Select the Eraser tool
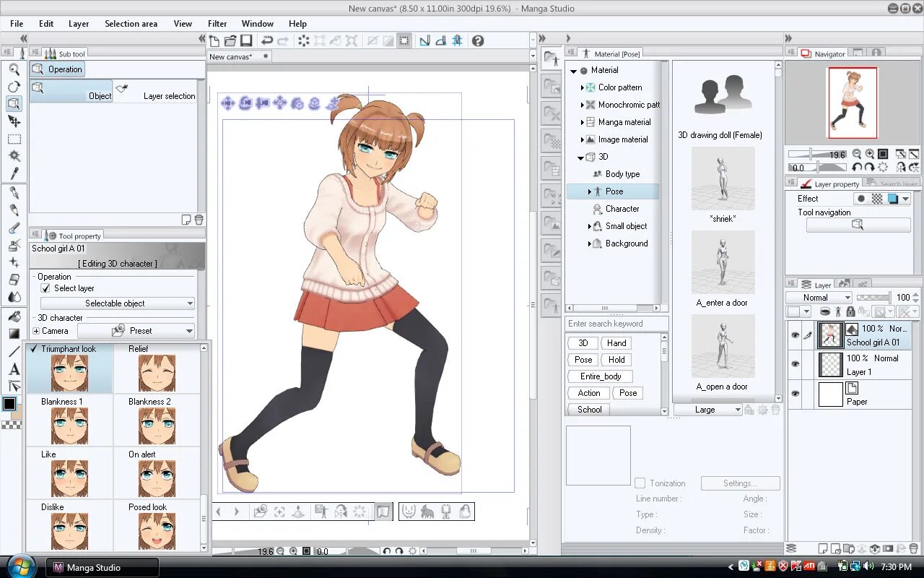Viewport: 924px width, 578px height. tap(14, 280)
